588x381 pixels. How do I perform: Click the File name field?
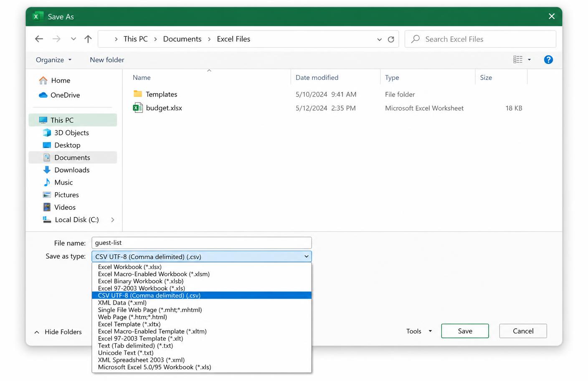click(x=202, y=243)
